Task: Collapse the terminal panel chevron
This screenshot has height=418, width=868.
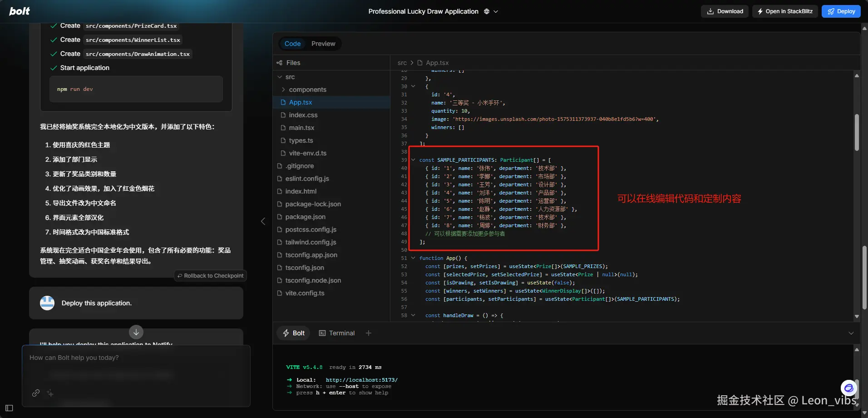Action: pos(851,333)
